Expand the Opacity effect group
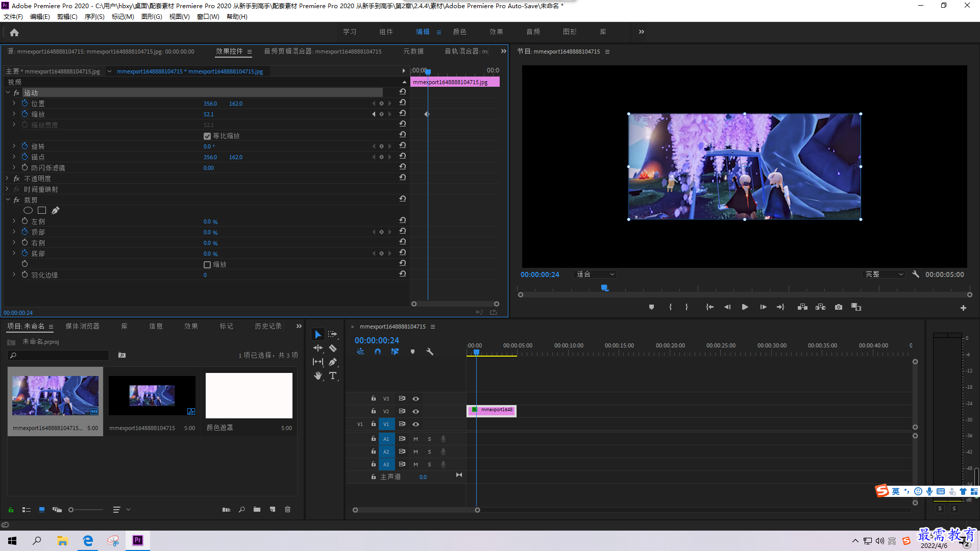 coord(7,178)
